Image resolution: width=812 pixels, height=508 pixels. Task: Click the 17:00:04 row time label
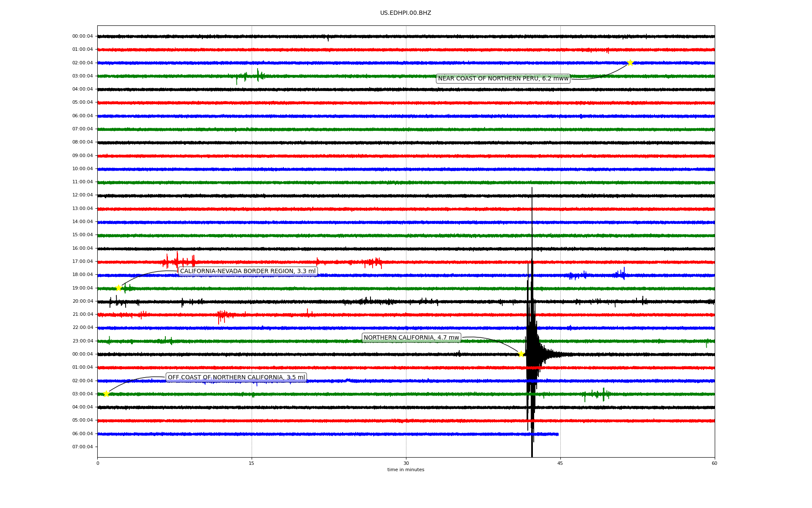click(x=82, y=262)
